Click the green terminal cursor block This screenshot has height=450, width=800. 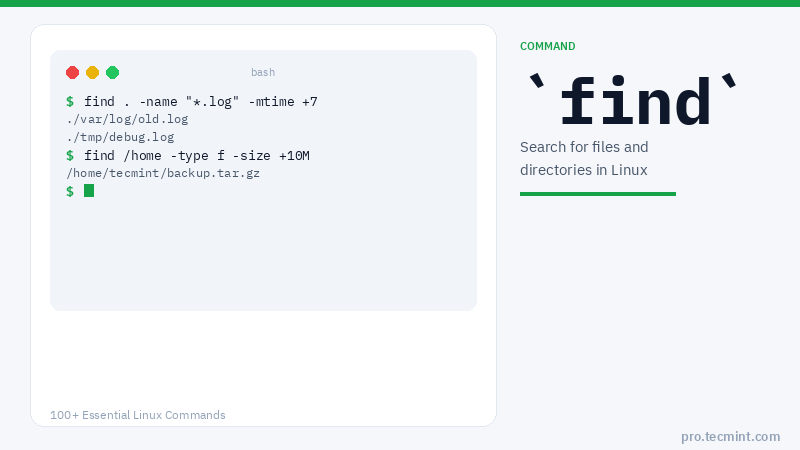(89, 191)
